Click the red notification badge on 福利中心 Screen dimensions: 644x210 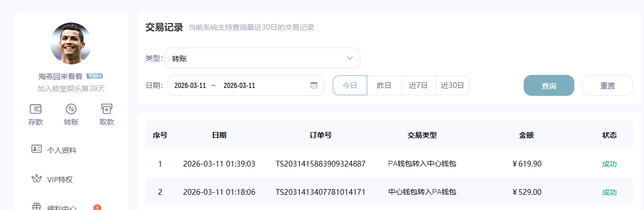pyautogui.click(x=97, y=207)
